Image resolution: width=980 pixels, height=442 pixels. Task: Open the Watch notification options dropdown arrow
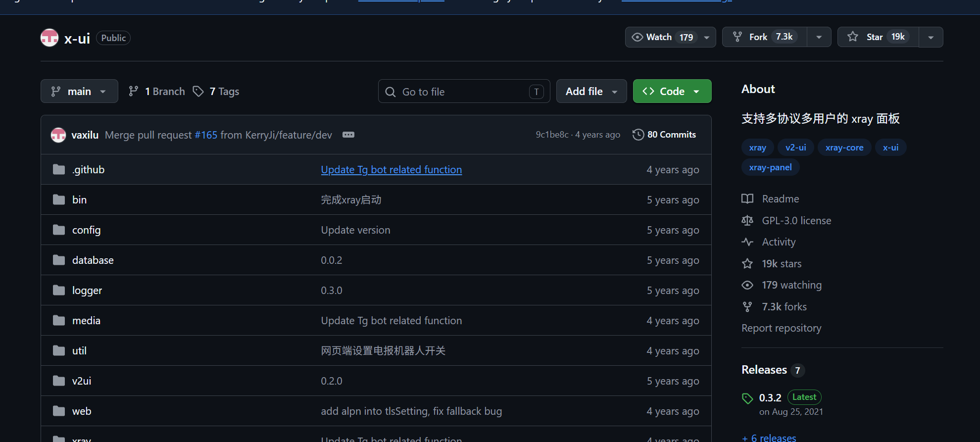coord(707,37)
